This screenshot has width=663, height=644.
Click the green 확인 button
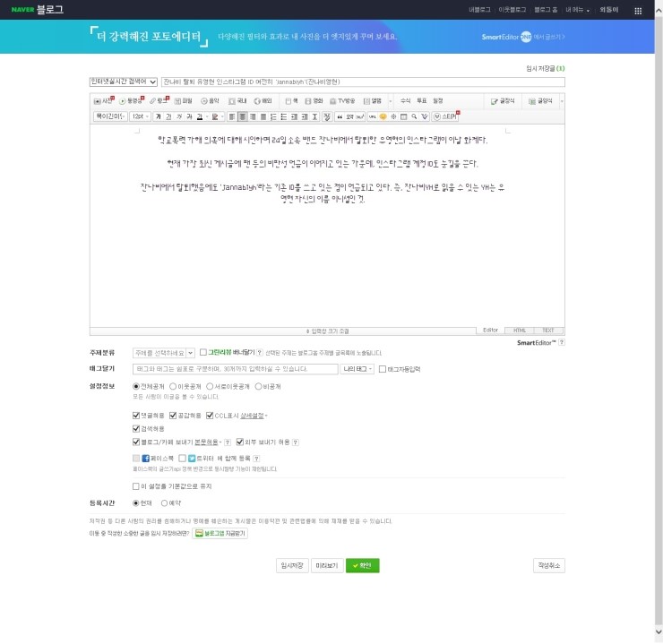362,566
